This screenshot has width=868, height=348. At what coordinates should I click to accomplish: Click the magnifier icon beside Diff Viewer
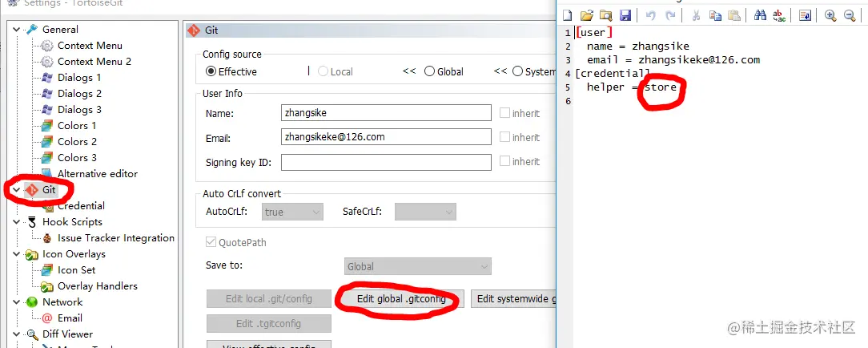(32, 334)
